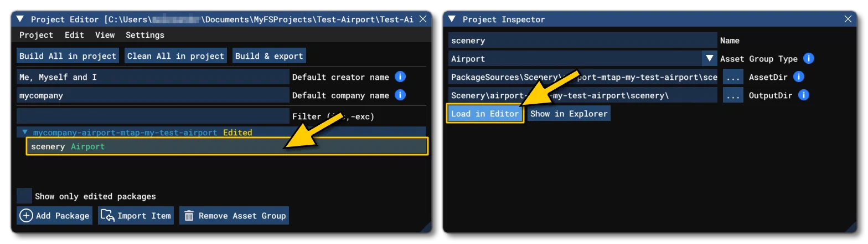
Task: Click the OutputDir path field
Action: (583, 95)
